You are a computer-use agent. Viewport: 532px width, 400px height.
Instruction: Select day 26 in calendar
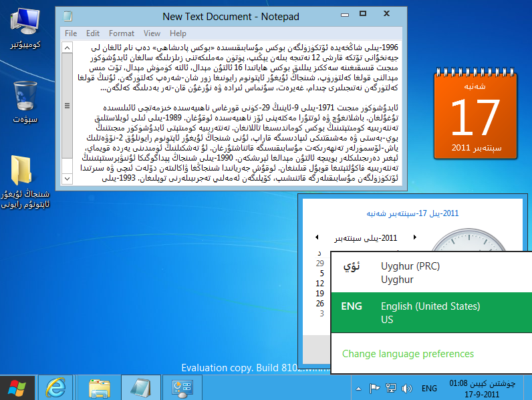click(x=319, y=303)
